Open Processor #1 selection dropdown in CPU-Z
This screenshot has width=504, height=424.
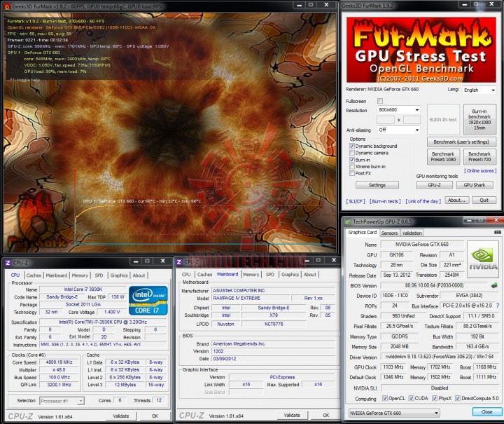[x=62, y=401]
